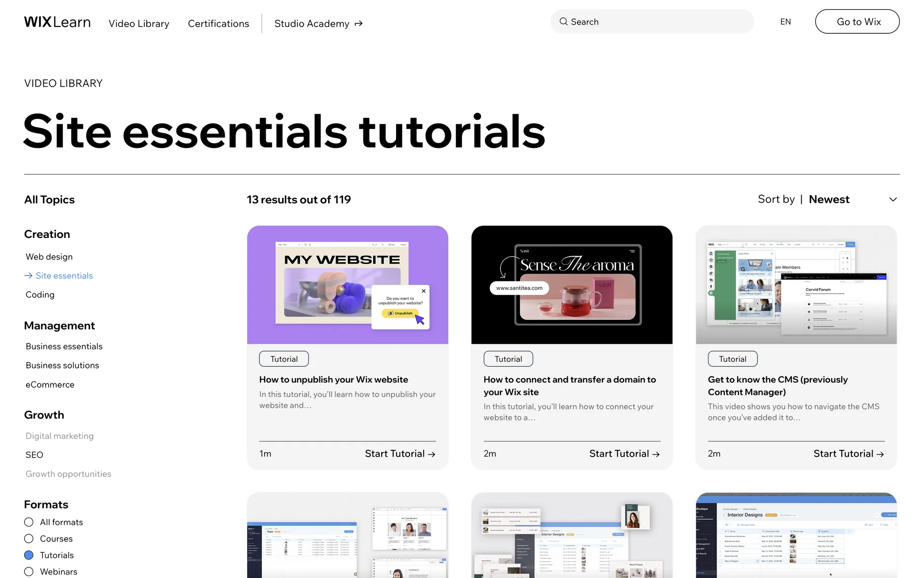This screenshot has height=578, width=924.
Task: Click arrow next to Site essentials
Action: (28, 276)
